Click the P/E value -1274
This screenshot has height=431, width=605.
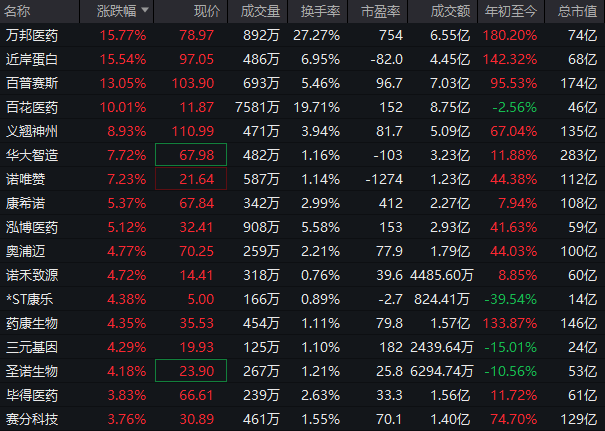click(383, 179)
